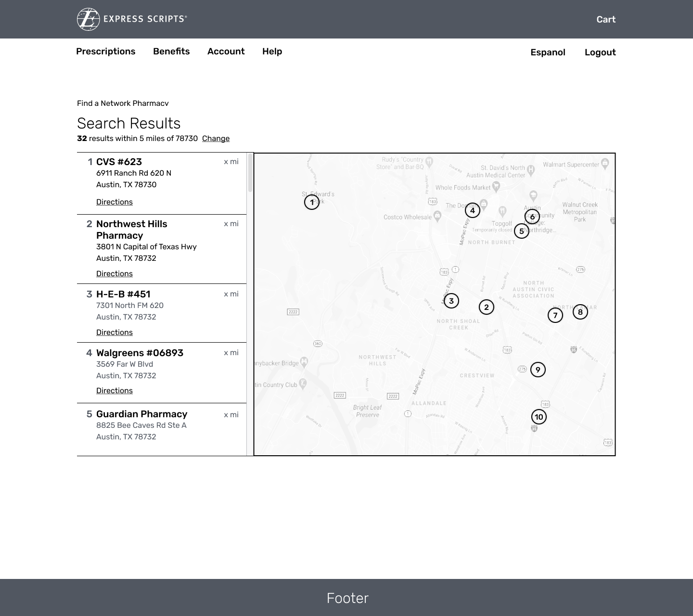Click the Express Scripts logo
Viewport: 693px width, 616px height.
coord(132,19)
